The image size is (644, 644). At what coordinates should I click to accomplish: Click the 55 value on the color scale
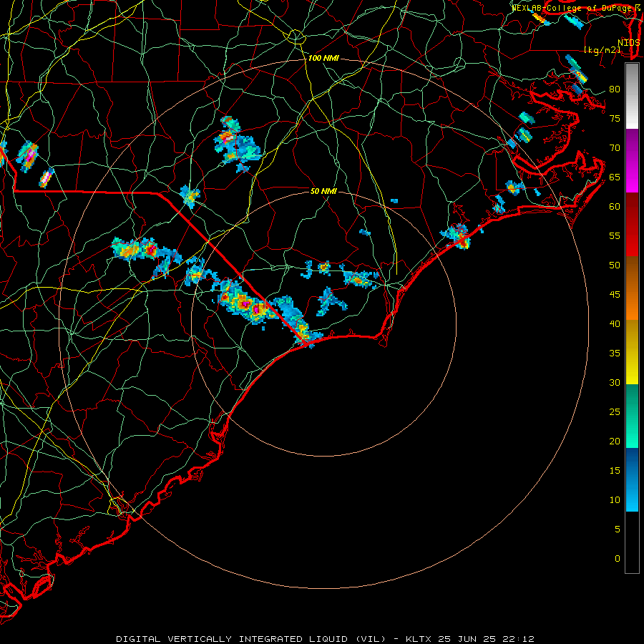[x=615, y=236]
